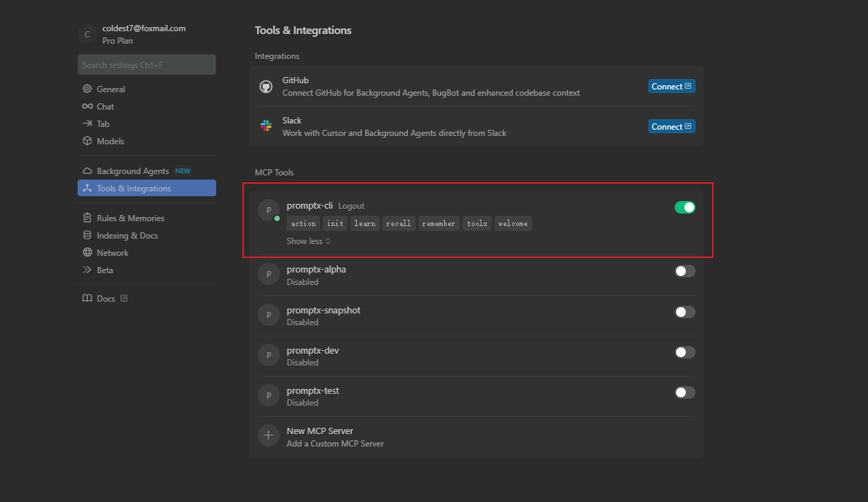
Task: Click the Beta double-chevron icon
Action: [x=87, y=270]
